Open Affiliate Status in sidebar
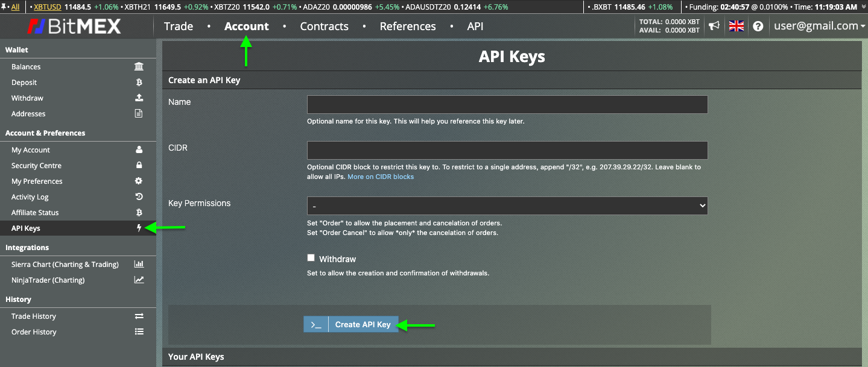The image size is (868, 367). click(x=35, y=213)
